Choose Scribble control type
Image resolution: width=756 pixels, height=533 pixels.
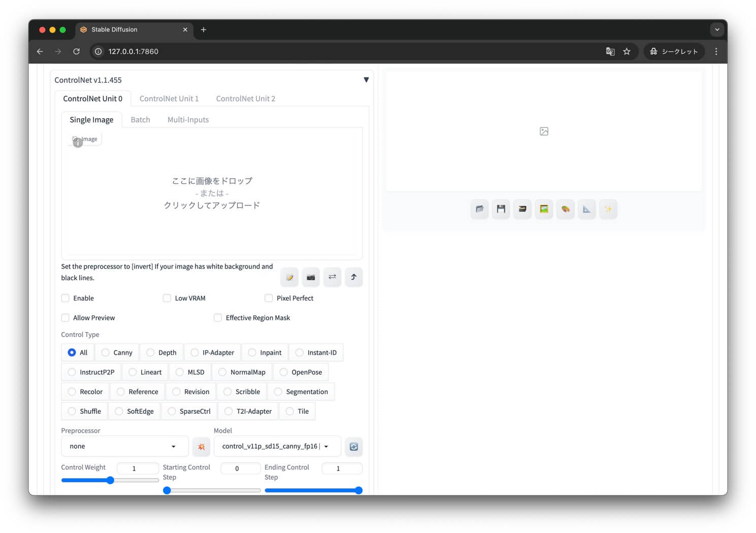[x=242, y=392]
